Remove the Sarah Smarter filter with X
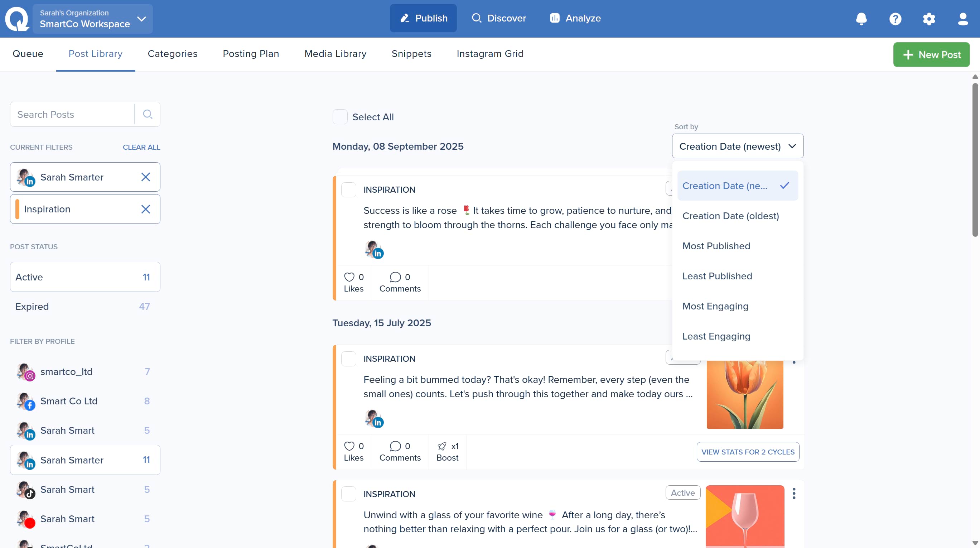The image size is (980, 548). tap(145, 177)
